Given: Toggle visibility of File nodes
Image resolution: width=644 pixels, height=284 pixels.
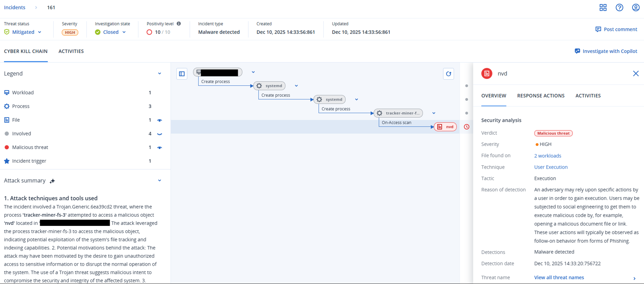Looking at the screenshot, I should click(159, 120).
